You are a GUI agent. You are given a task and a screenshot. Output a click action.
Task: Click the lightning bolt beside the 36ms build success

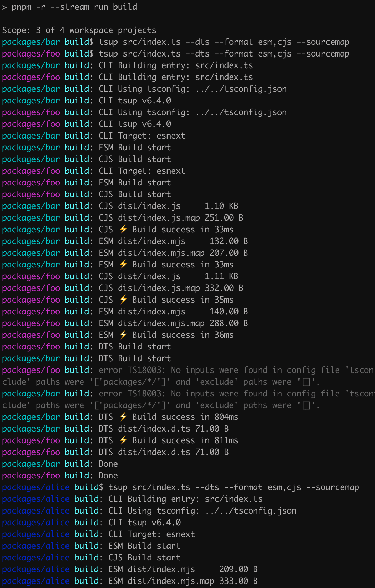point(123,335)
